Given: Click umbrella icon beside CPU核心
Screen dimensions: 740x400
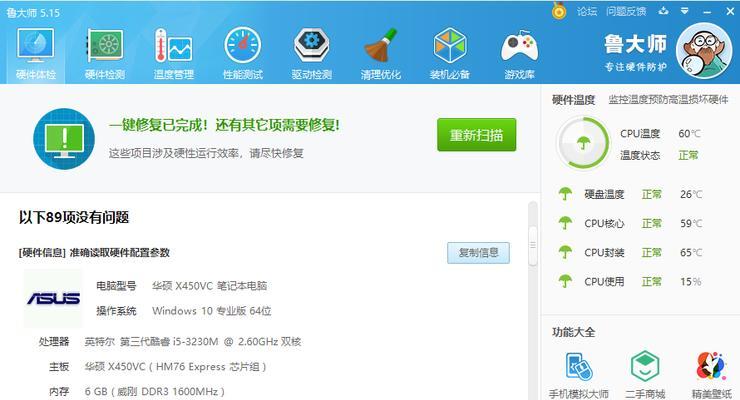Looking at the screenshot, I should (565, 223).
